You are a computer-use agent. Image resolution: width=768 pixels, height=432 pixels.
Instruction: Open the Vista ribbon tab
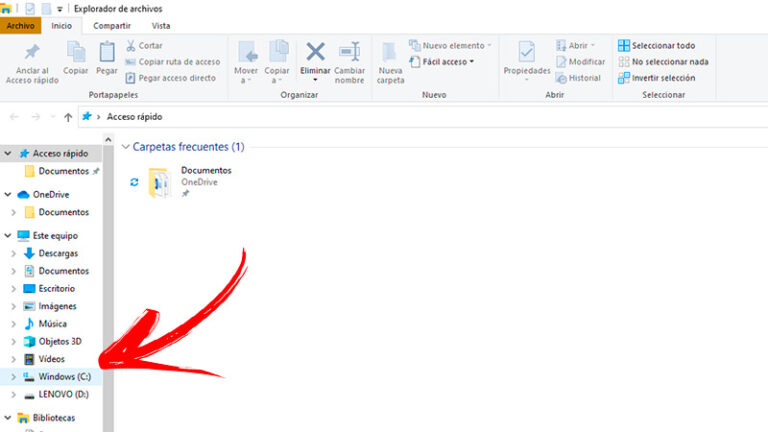pos(160,26)
